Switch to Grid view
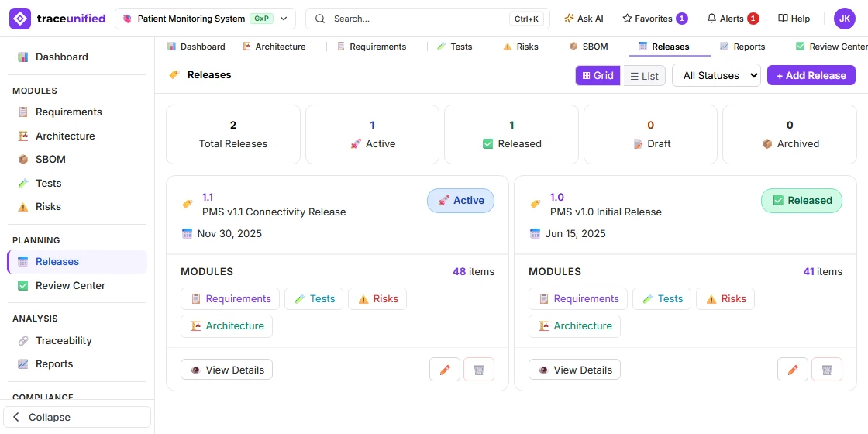 (598, 75)
